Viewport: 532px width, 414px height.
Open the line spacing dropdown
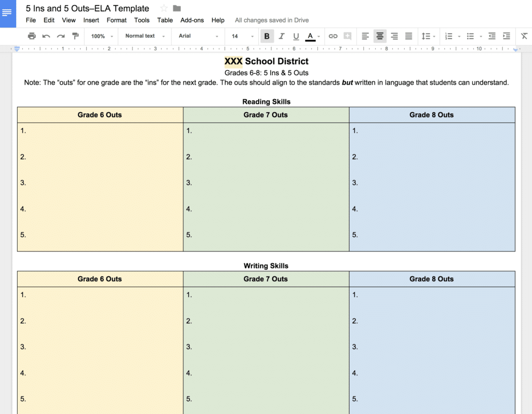[428, 36]
